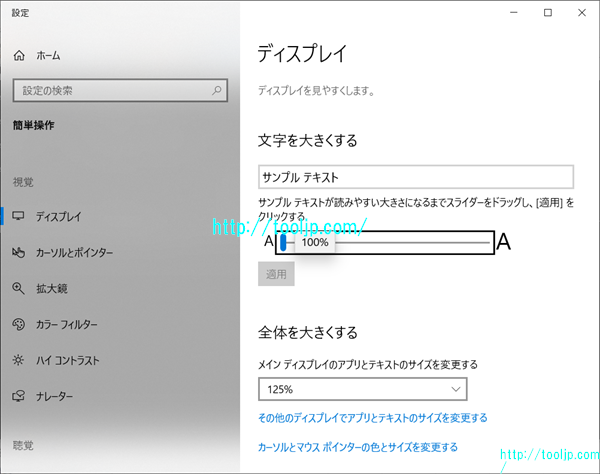This screenshot has height=474, width=600.
Task: Click the 聴覚 category label
Action: (23, 445)
